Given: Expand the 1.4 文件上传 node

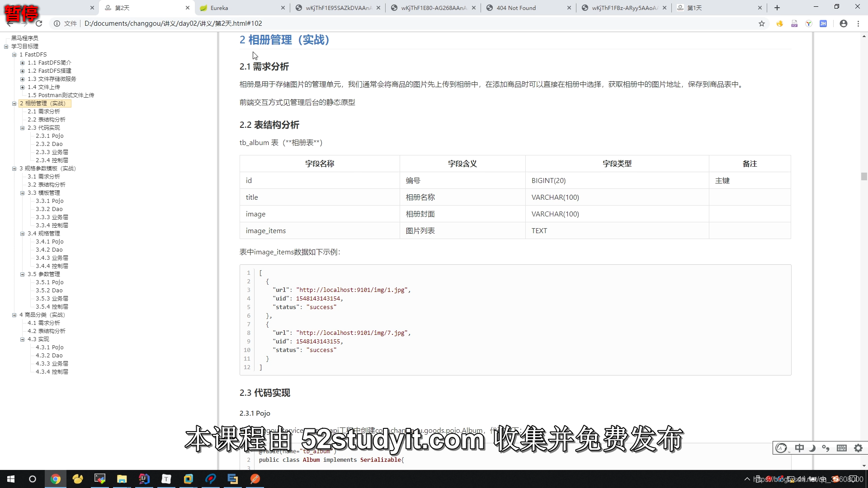Looking at the screenshot, I should coord(23,87).
